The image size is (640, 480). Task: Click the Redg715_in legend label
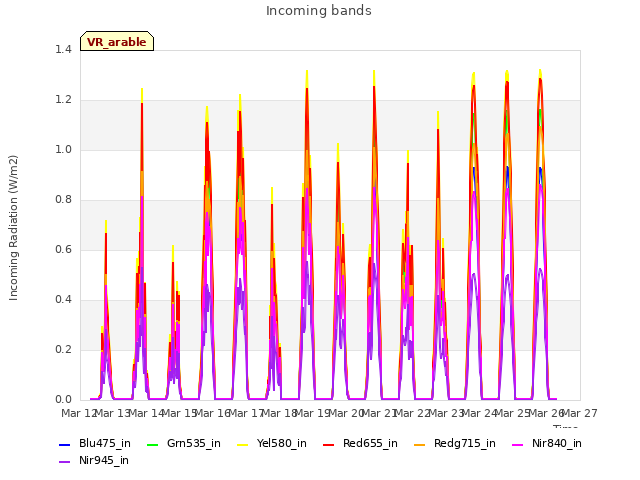tap(464, 444)
